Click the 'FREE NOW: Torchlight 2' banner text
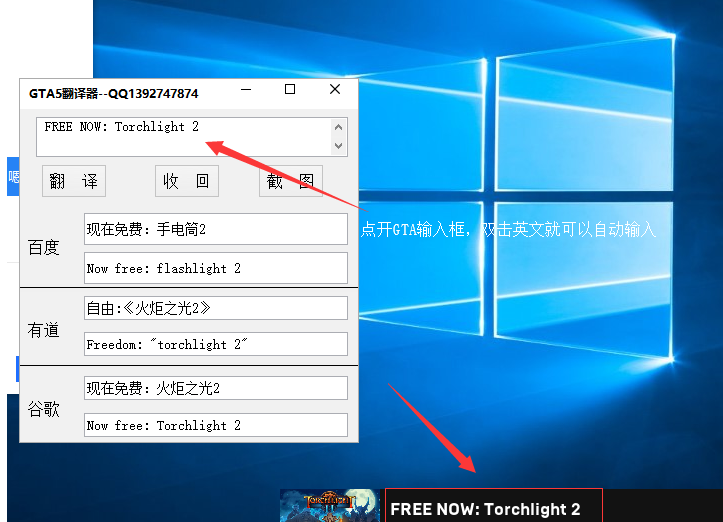The width and height of the screenshot is (723, 522). click(486, 509)
